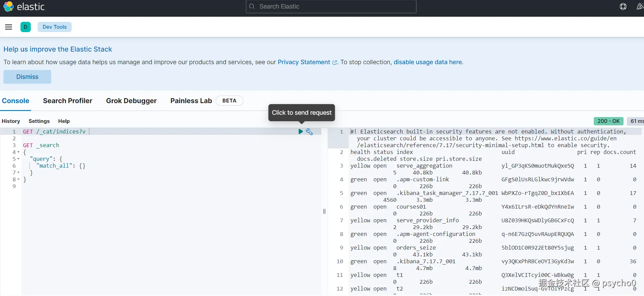Screen dimensions: 644x296
Task: Open the hamburger navigation menu
Action: (x=9, y=27)
